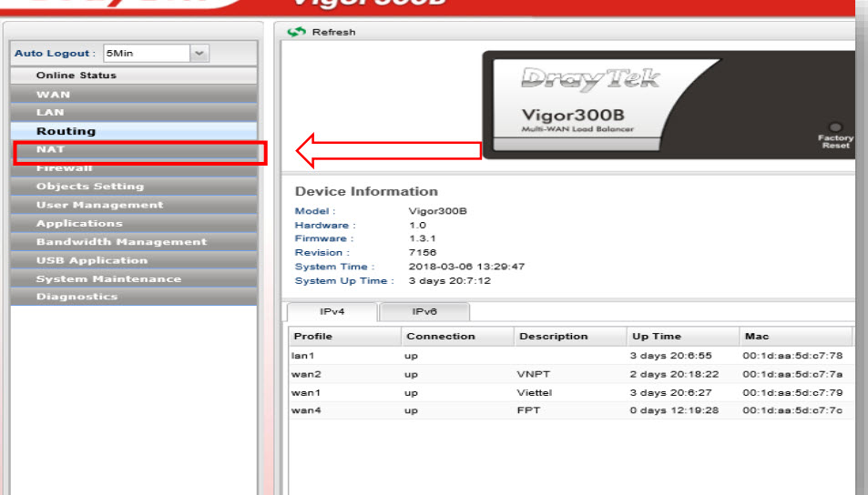Screen dimensions: 868x495
Task: Sort table by Up Time column header
Action: (657, 336)
